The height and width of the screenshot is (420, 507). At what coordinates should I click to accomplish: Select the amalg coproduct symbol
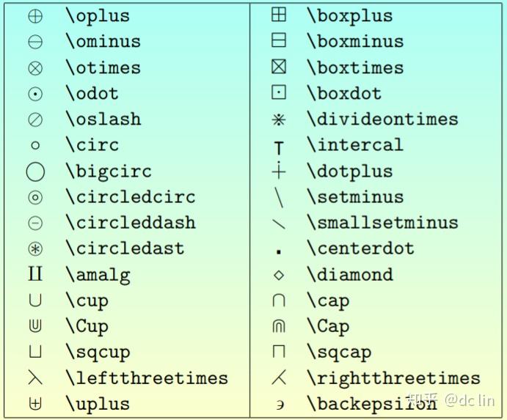35,275
